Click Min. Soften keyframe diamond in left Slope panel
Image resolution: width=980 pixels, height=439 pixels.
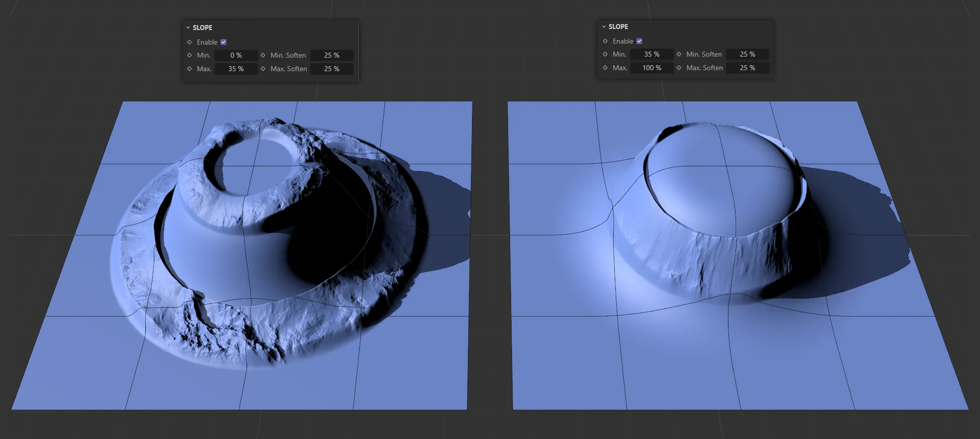click(x=263, y=55)
